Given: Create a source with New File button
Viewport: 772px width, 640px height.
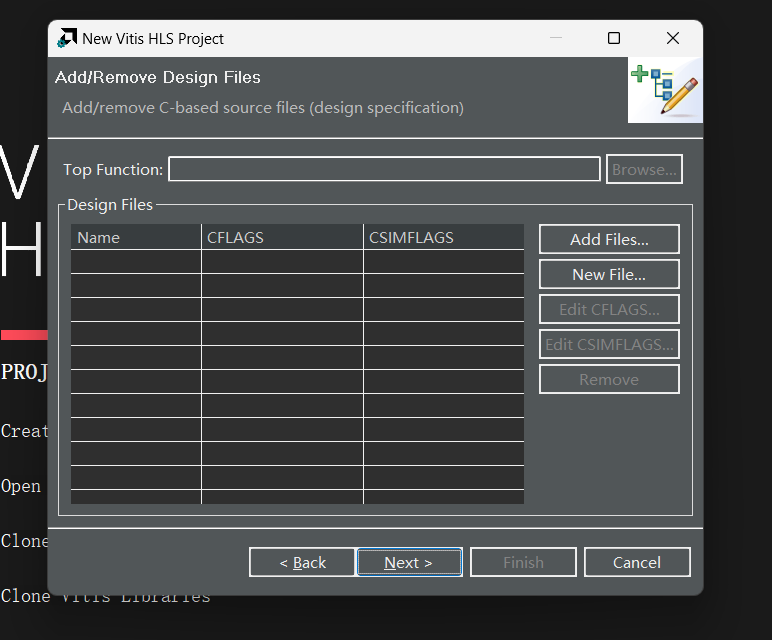Looking at the screenshot, I should coord(609,274).
